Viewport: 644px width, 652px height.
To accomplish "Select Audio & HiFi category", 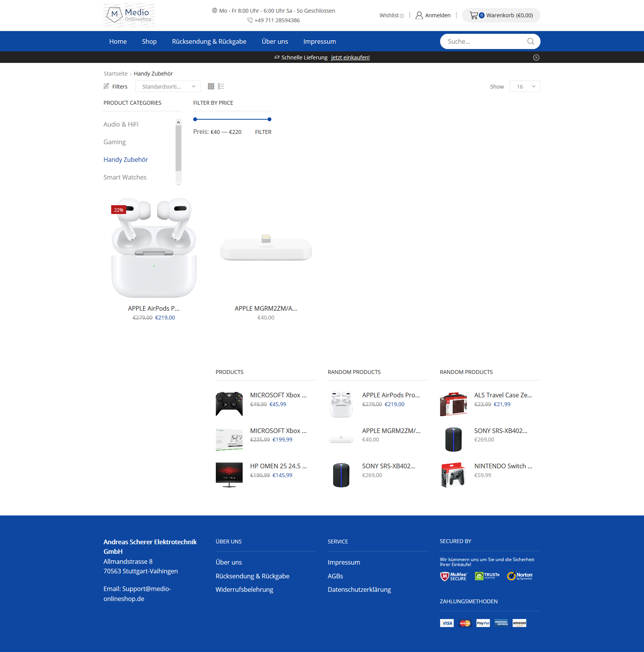I will [121, 124].
